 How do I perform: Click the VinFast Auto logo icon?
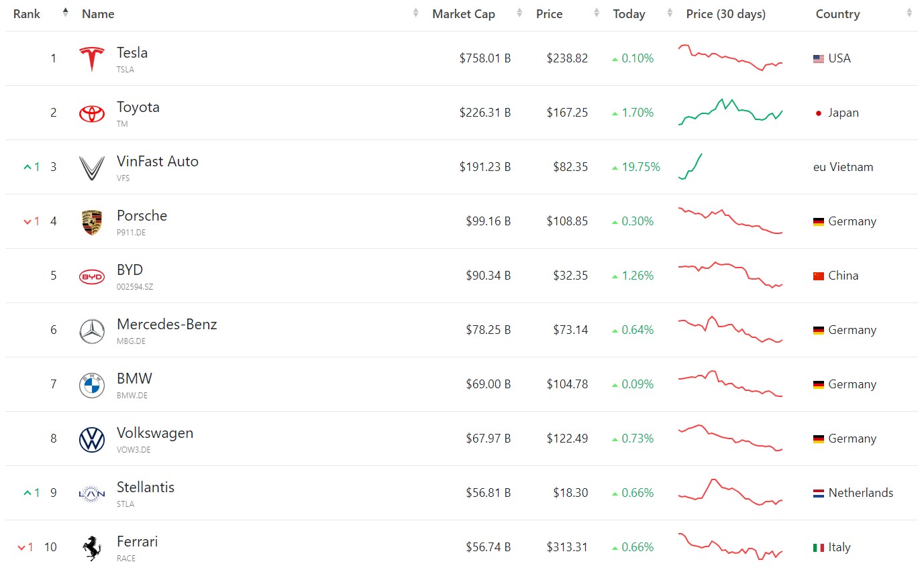click(x=92, y=168)
